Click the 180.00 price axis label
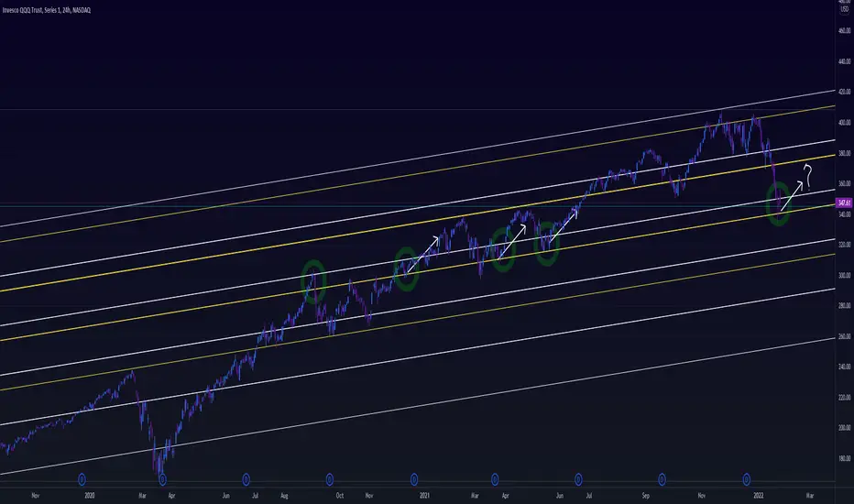This screenshot has width=854, height=504. point(844,458)
